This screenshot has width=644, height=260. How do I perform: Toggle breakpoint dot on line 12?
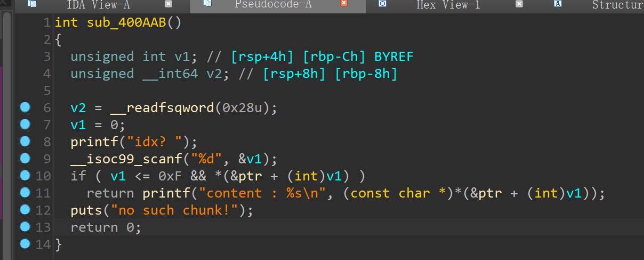24,210
